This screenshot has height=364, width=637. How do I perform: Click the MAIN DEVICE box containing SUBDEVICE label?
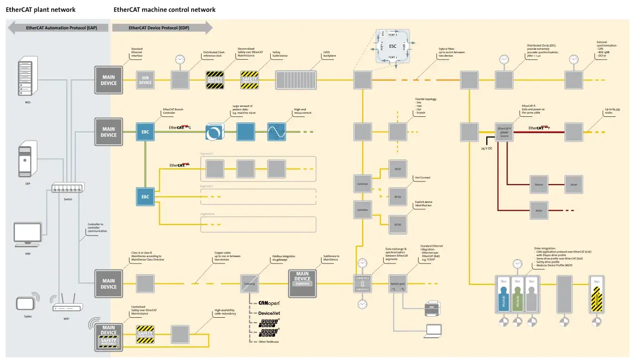(303, 283)
